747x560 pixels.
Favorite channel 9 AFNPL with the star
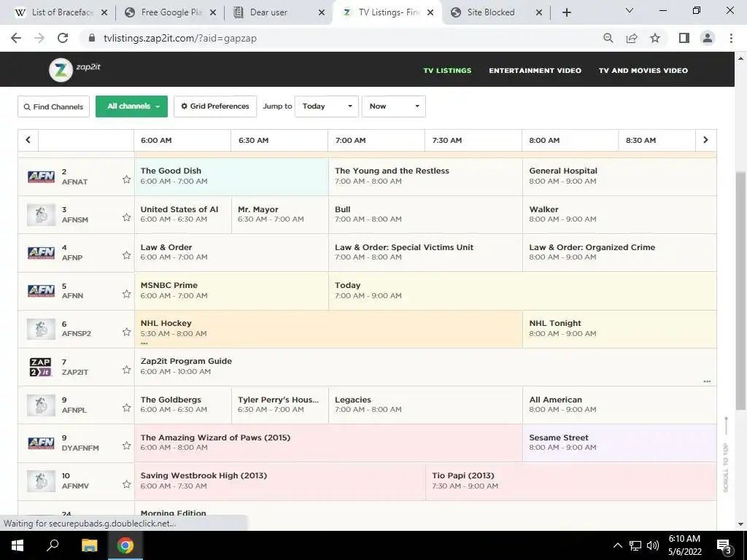pyautogui.click(x=126, y=408)
